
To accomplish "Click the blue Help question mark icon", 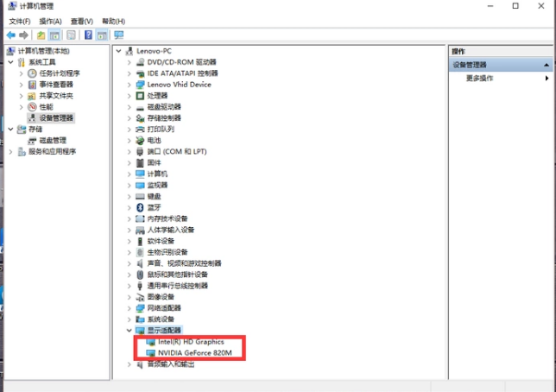I will click(87, 35).
